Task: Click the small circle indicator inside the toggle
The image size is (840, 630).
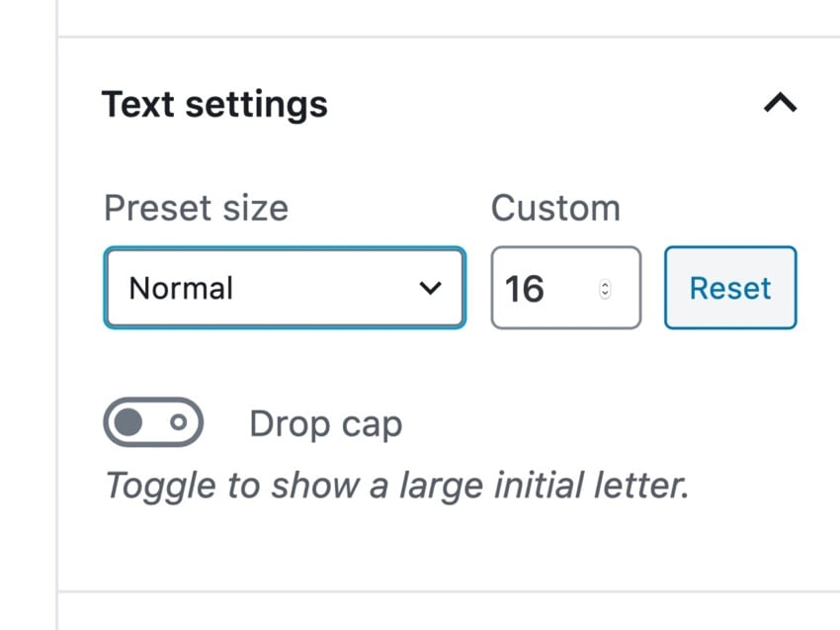Action: point(179,423)
